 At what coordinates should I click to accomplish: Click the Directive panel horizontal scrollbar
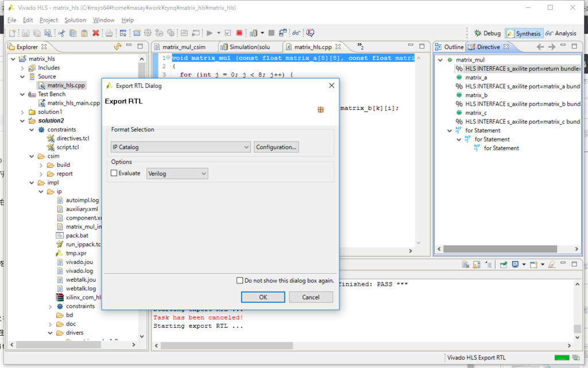click(500, 249)
